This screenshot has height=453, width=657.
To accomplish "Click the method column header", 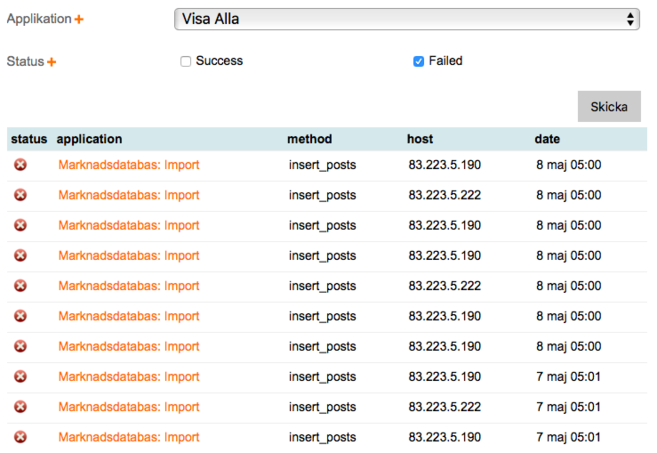I will pyautogui.click(x=309, y=139).
